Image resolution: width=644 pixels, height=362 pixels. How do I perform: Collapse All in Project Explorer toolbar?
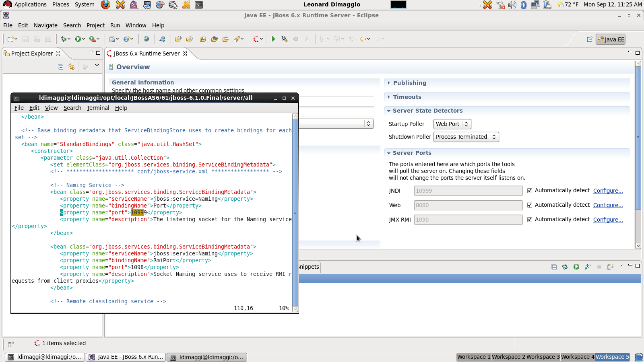(61, 67)
